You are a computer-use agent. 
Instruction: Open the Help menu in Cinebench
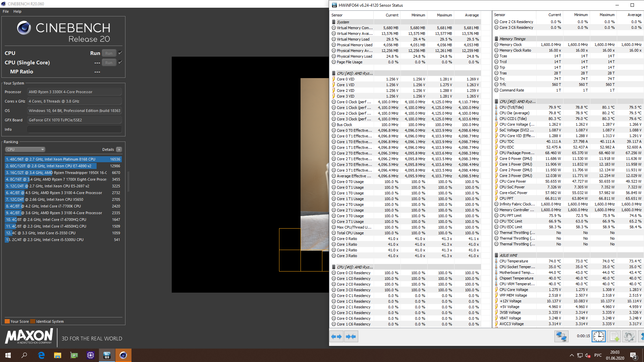tap(17, 11)
